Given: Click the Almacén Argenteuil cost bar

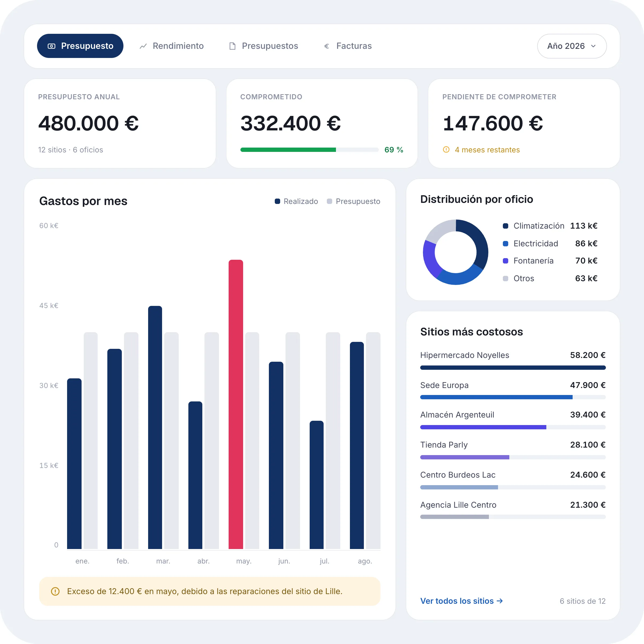Looking at the screenshot, I should 513,427.
